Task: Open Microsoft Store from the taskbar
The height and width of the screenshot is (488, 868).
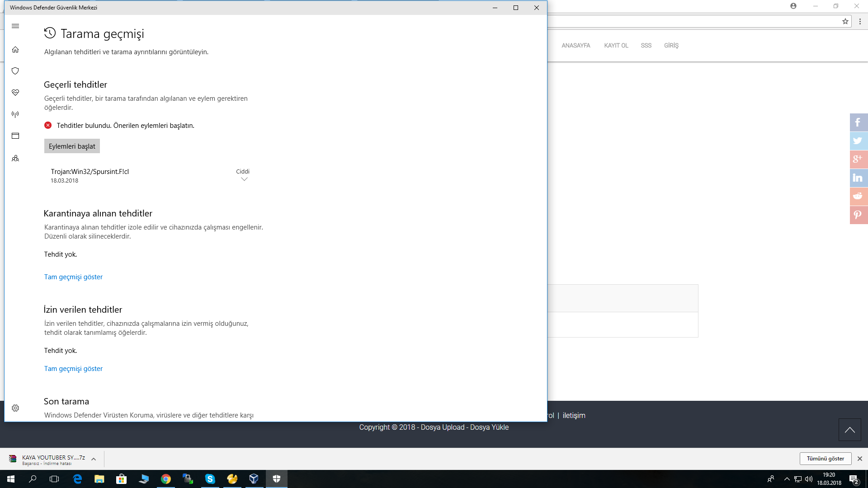Action: coord(122,479)
